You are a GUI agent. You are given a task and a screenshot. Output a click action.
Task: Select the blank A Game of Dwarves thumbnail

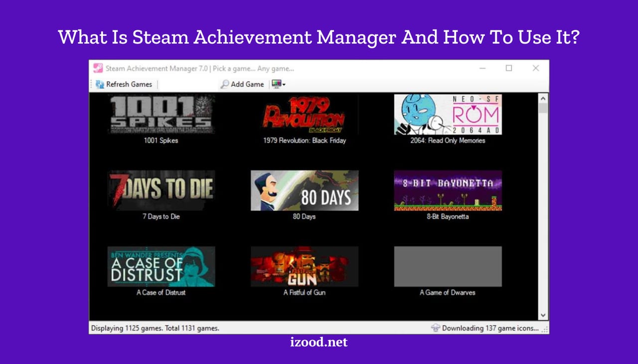click(448, 266)
